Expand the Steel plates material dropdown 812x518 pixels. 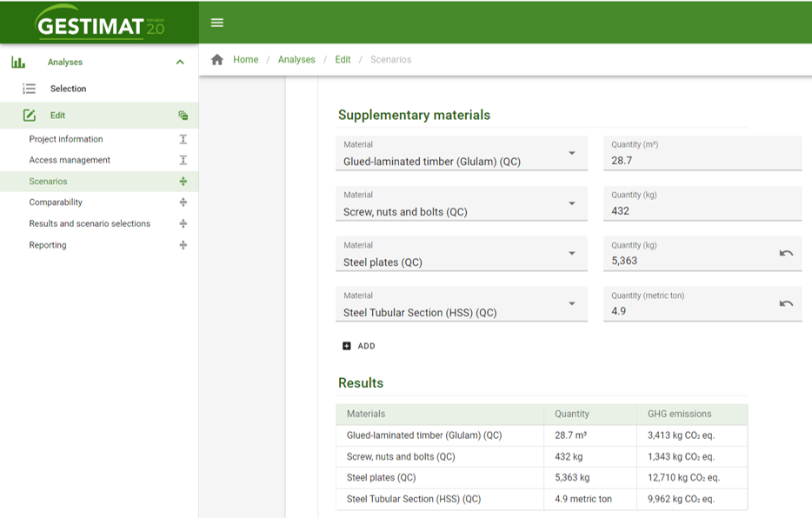pos(571,255)
